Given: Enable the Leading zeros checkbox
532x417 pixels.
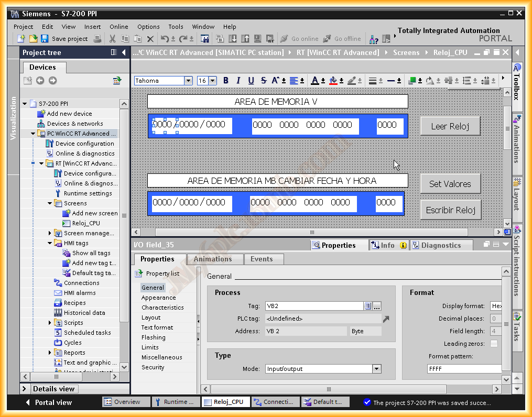Looking at the screenshot, I should (x=494, y=344).
